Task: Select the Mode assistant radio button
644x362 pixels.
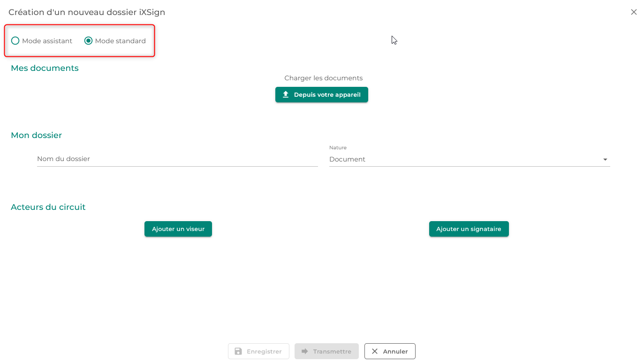Action: (x=15, y=41)
